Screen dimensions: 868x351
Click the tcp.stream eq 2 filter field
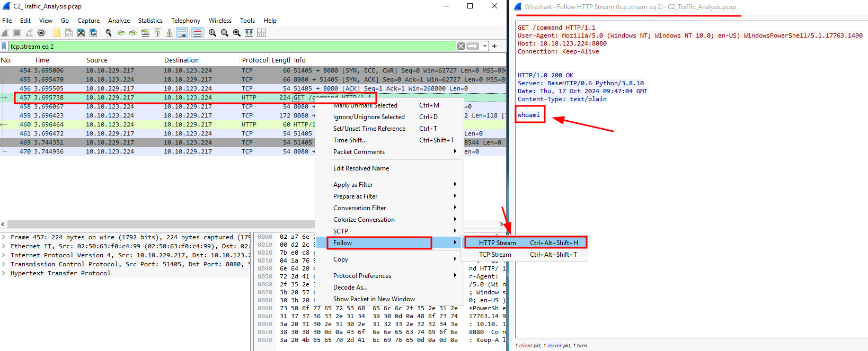tap(232, 46)
